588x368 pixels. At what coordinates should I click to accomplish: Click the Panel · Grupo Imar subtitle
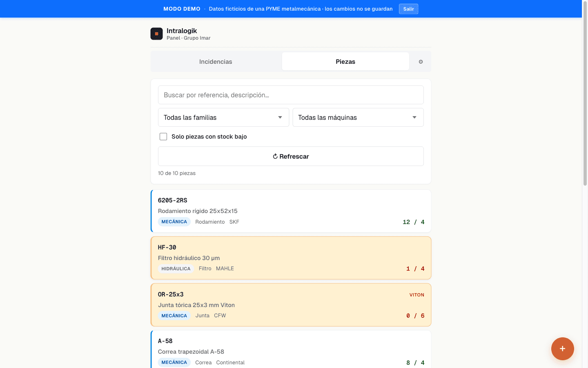point(189,38)
